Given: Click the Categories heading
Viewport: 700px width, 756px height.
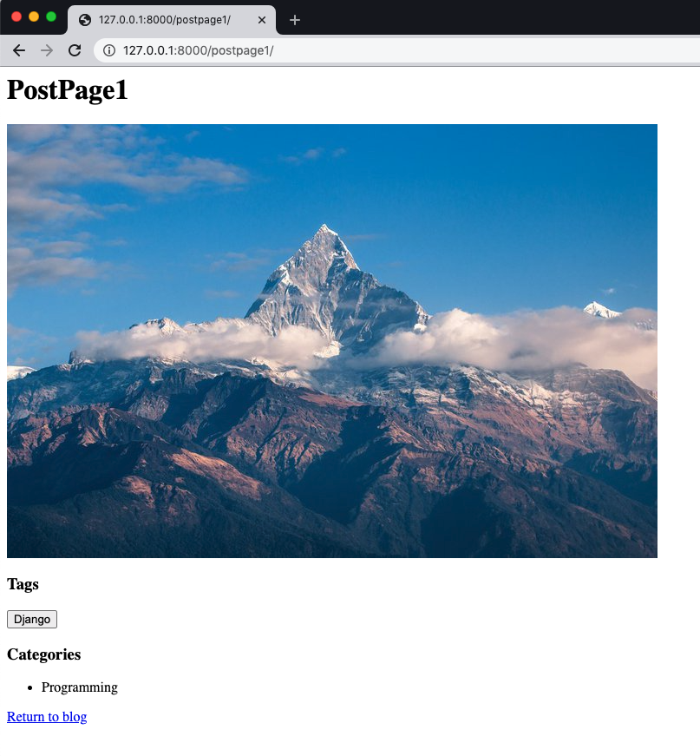Looking at the screenshot, I should [44, 654].
